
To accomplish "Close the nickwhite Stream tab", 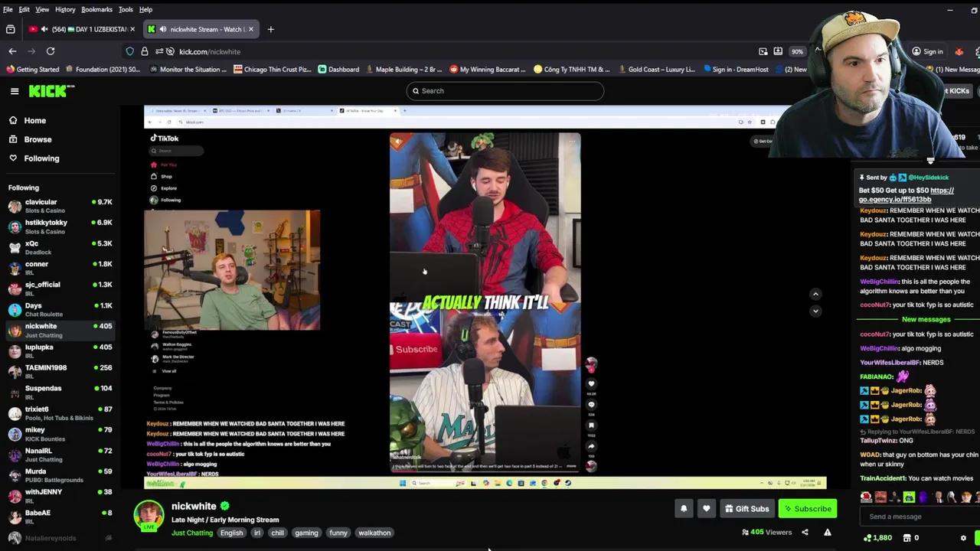I will click(x=250, y=29).
